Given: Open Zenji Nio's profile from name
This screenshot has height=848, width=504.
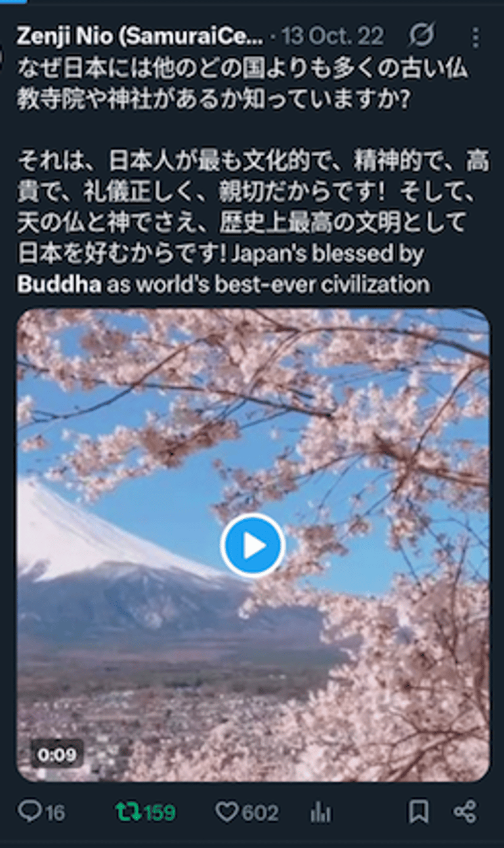Looking at the screenshot, I should [x=139, y=37].
